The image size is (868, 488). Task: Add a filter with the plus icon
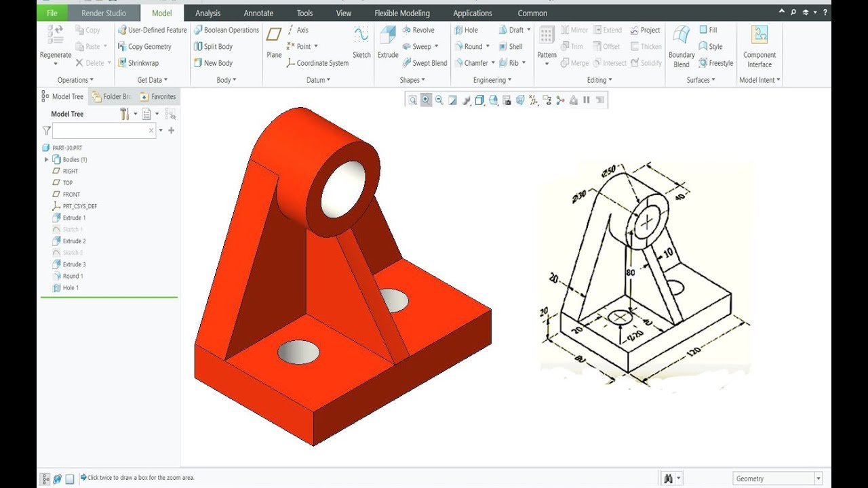pyautogui.click(x=171, y=130)
